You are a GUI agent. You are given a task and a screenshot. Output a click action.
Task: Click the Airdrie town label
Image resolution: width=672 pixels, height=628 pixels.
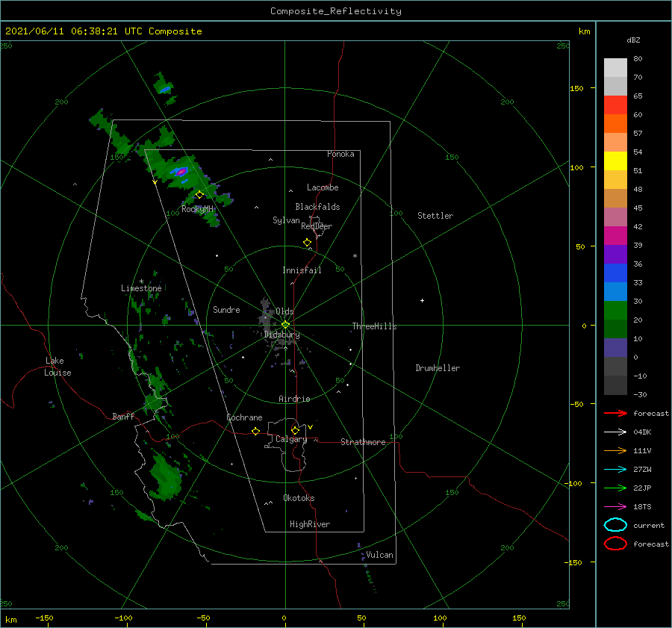point(294,399)
